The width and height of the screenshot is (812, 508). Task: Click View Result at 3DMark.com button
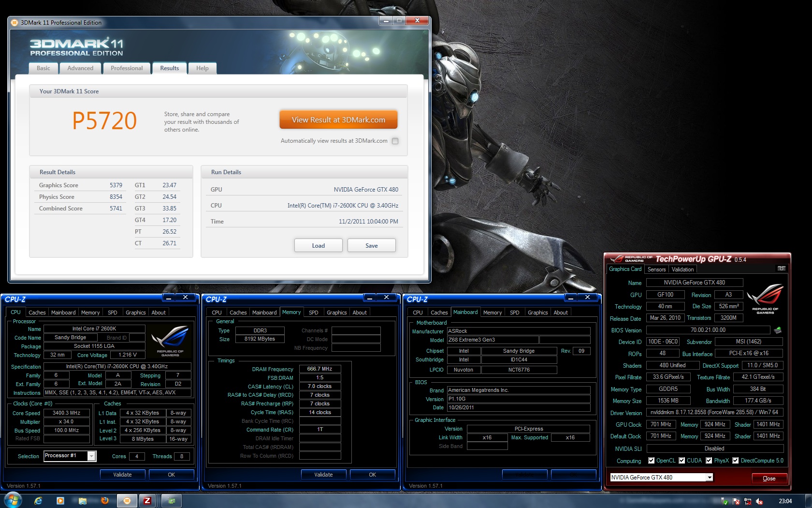pyautogui.click(x=338, y=120)
